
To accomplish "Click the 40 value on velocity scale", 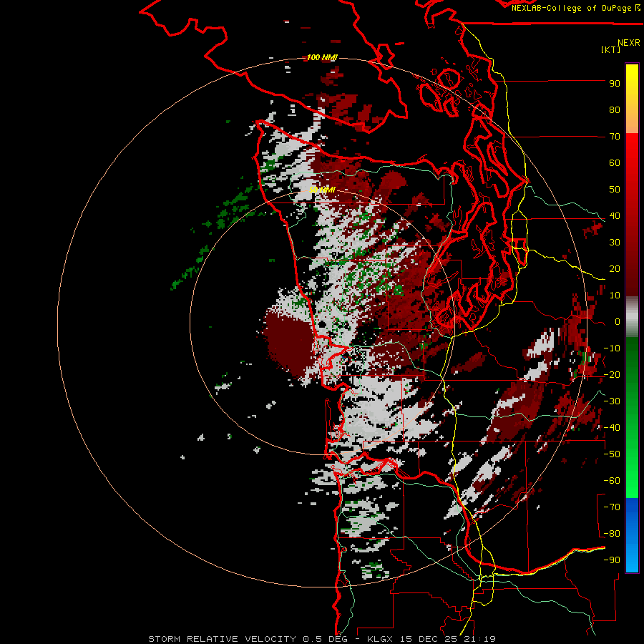I will coord(615,216).
